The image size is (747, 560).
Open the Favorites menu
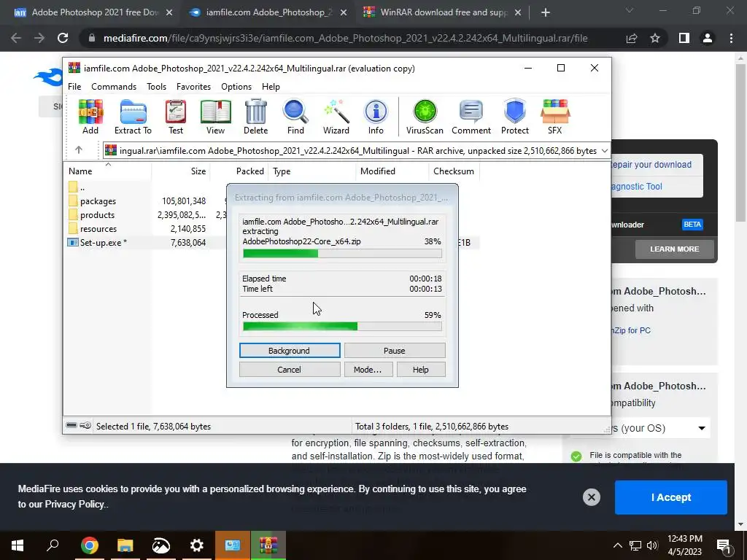click(193, 87)
